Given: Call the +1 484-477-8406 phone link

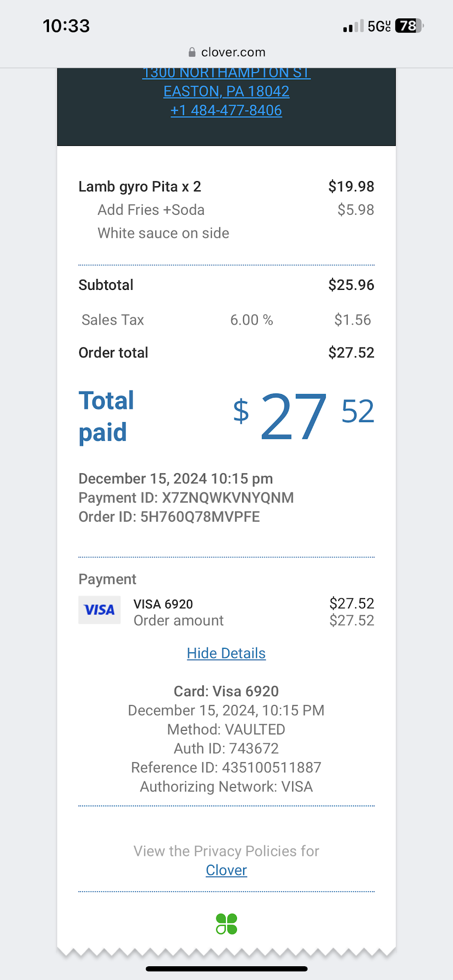Looking at the screenshot, I should tap(226, 110).
